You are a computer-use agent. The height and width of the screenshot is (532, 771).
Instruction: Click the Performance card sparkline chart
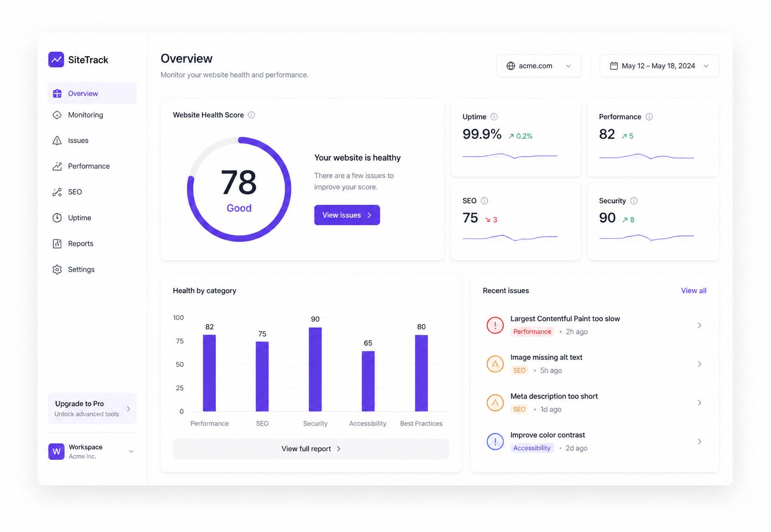(x=647, y=157)
